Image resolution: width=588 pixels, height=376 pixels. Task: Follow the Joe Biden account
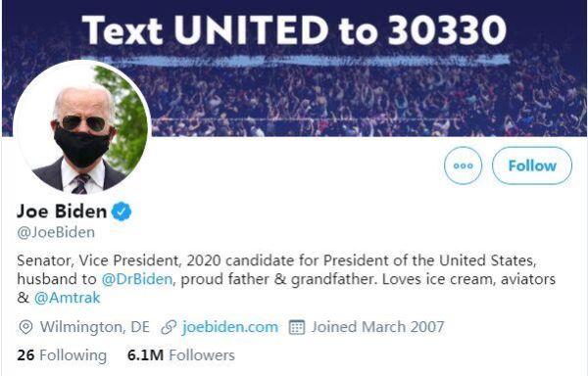[532, 165]
